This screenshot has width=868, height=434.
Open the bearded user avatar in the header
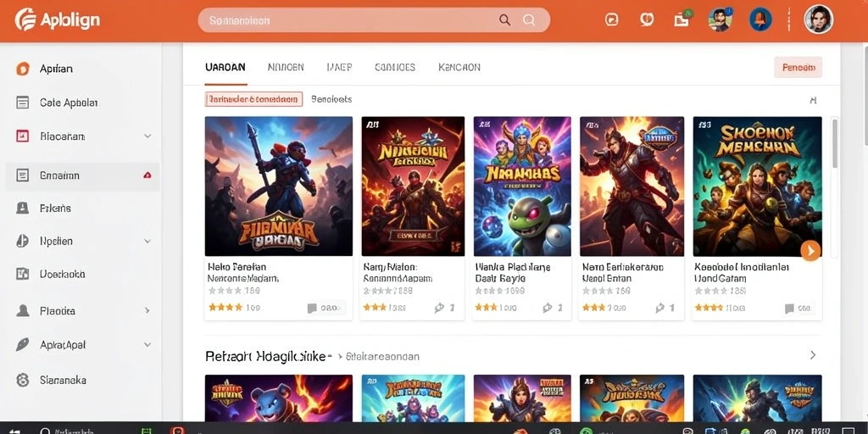pos(720,19)
